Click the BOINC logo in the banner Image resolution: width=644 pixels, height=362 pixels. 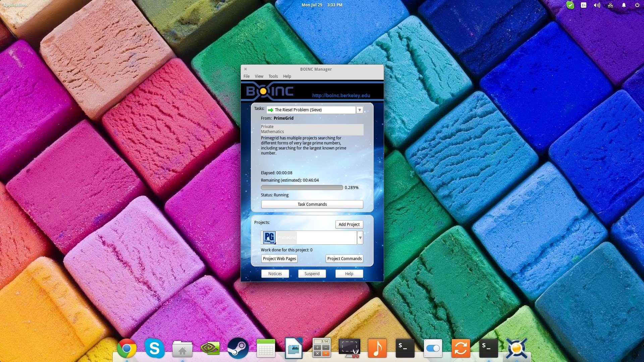[x=270, y=91]
